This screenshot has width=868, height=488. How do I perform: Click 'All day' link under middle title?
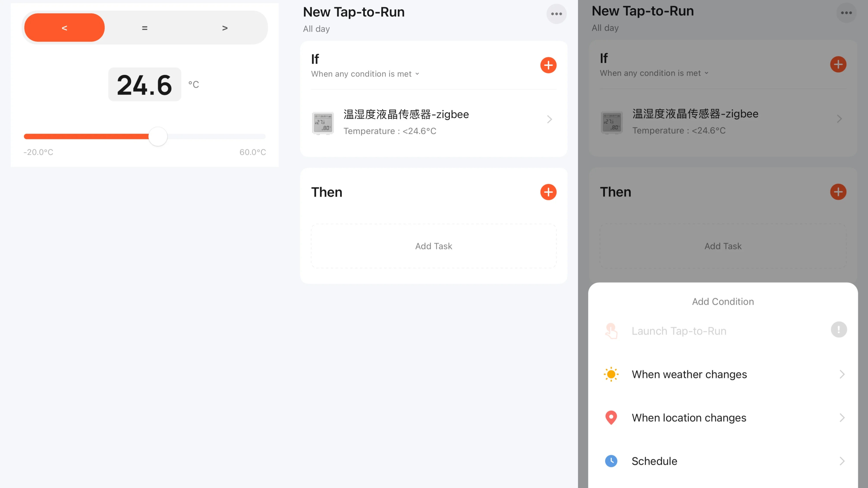point(316,29)
